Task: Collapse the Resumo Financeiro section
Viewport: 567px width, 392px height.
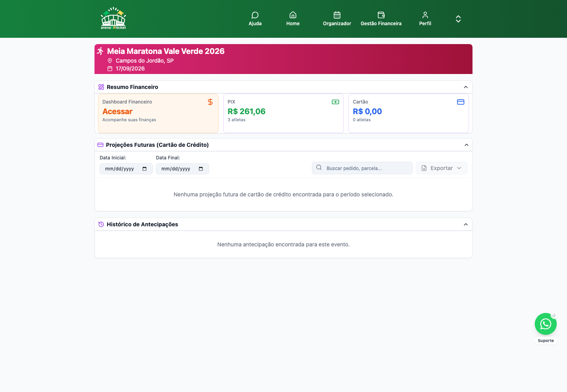Action: (466, 87)
